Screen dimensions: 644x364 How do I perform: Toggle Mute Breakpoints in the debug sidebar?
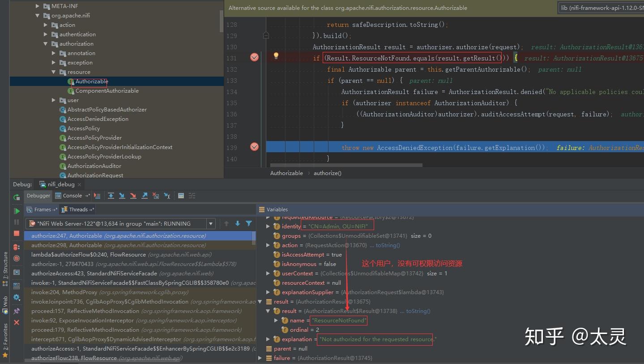[17, 258]
